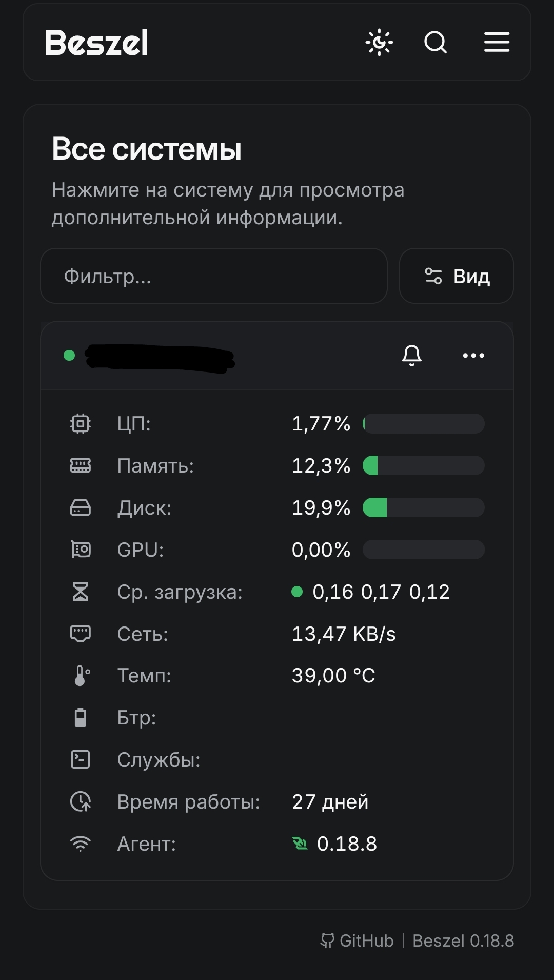Toggle the light/dark theme icon
Screen dimensions: 554x980
pyautogui.click(x=380, y=42)
